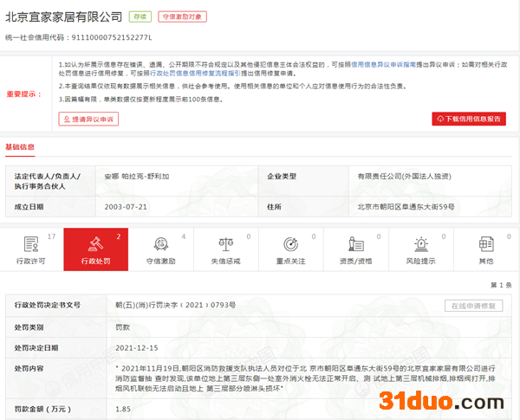Image resolution: width=520 pixels, height=420 pixels.
Task: Click the gavel icon for 行政处罚
Action: 96,243
